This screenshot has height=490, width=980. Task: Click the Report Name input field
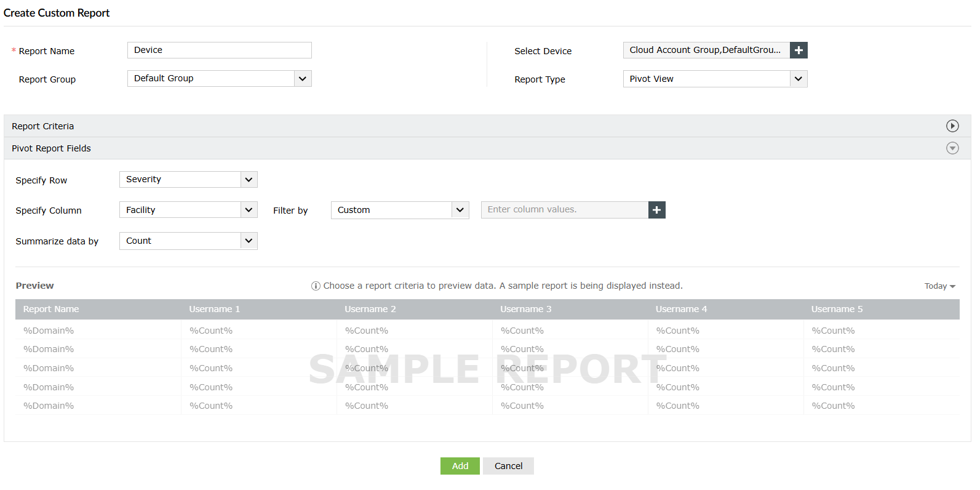coord(220,50)
